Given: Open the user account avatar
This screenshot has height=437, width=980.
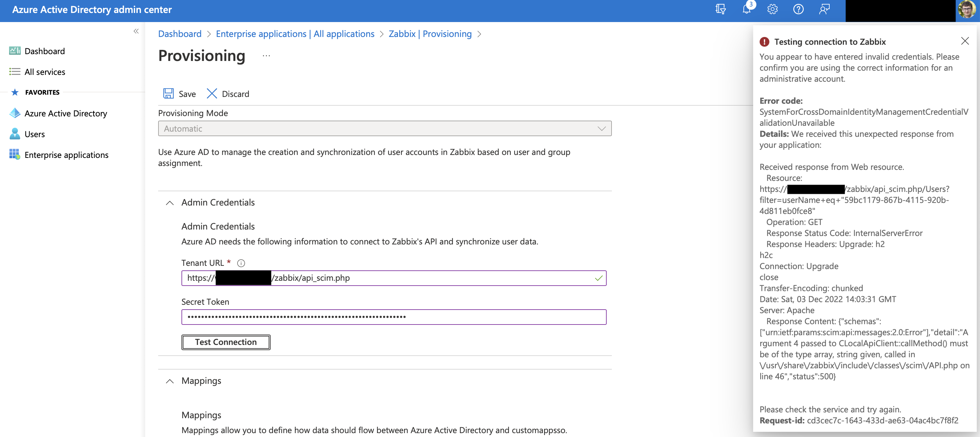Looking at the screenshot, I should (x=967, y=9).
